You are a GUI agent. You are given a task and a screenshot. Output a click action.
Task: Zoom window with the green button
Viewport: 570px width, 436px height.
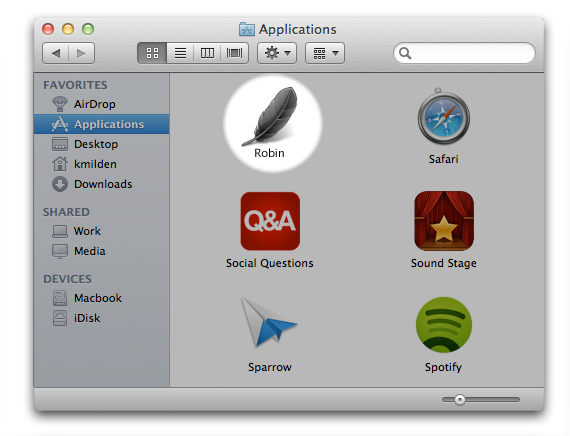88,29
